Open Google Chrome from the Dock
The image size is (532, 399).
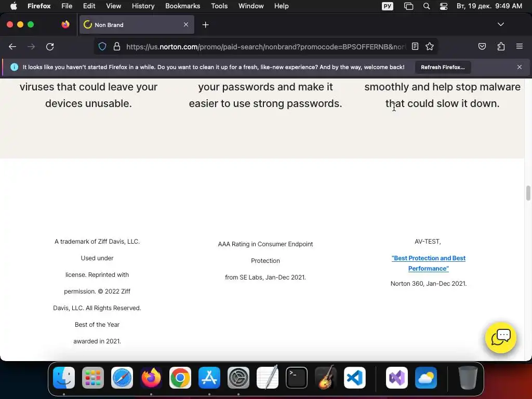point(180,378)
